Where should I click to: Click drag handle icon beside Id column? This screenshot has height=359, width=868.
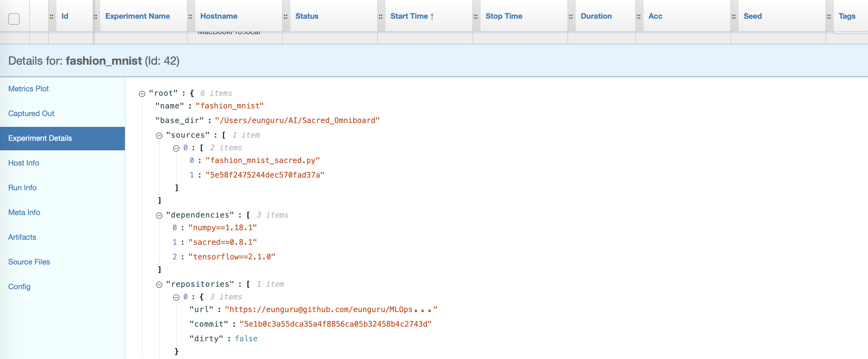pyautogui.click(x=52, y=16)
